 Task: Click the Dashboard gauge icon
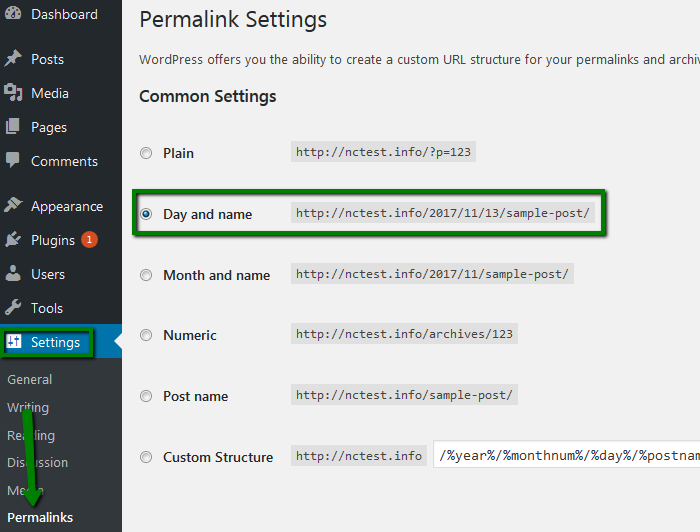click(12, 14)
